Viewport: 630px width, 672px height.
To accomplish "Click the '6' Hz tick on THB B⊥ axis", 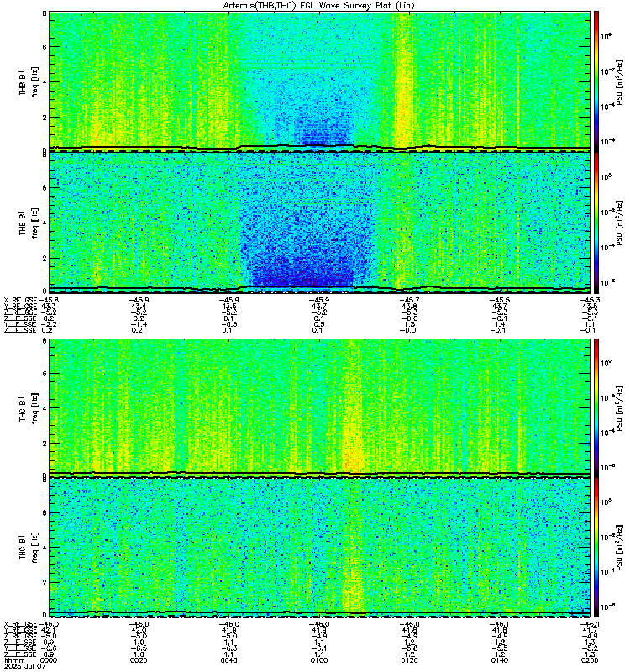I will click(45, 47).
